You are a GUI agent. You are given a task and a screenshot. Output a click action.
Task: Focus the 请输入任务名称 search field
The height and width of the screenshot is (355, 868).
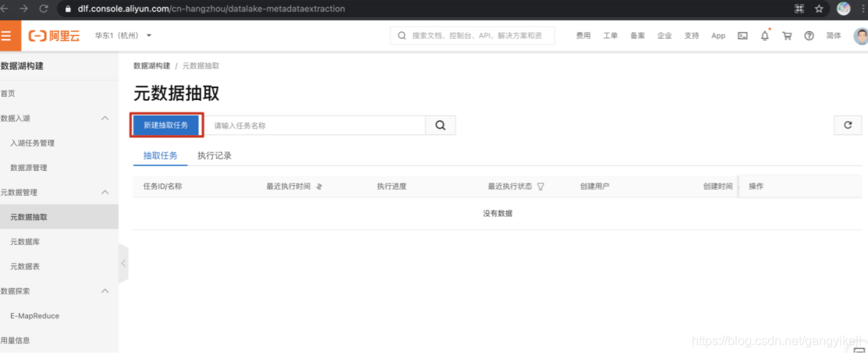point(315,125)
